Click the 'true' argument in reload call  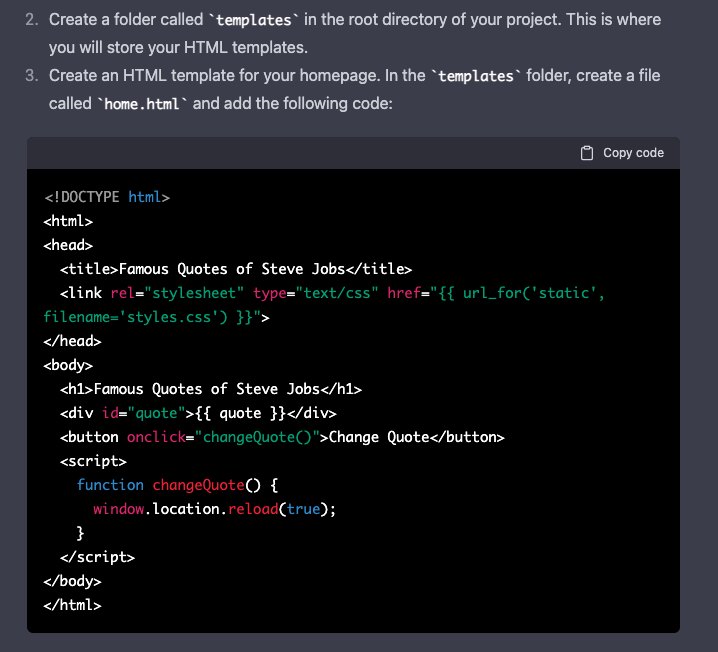click(303, 509)
